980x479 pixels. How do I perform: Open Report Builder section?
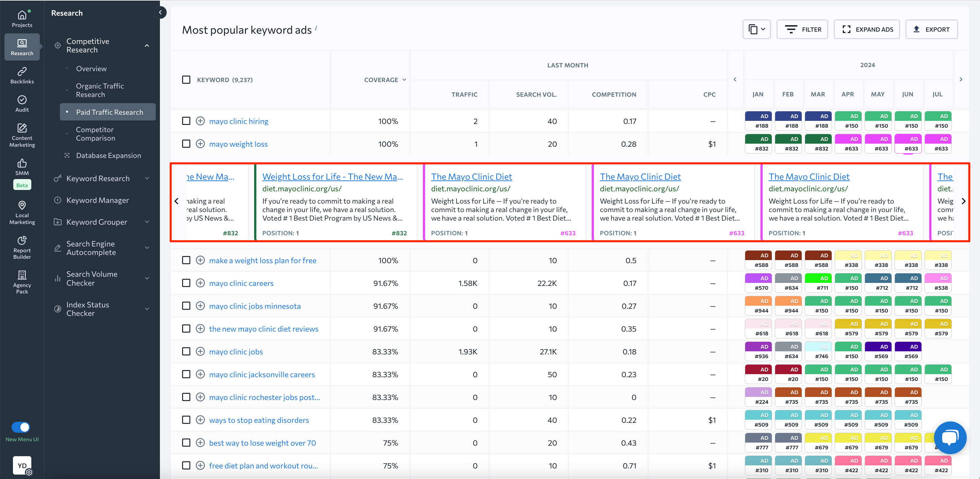tap(22, 248)
